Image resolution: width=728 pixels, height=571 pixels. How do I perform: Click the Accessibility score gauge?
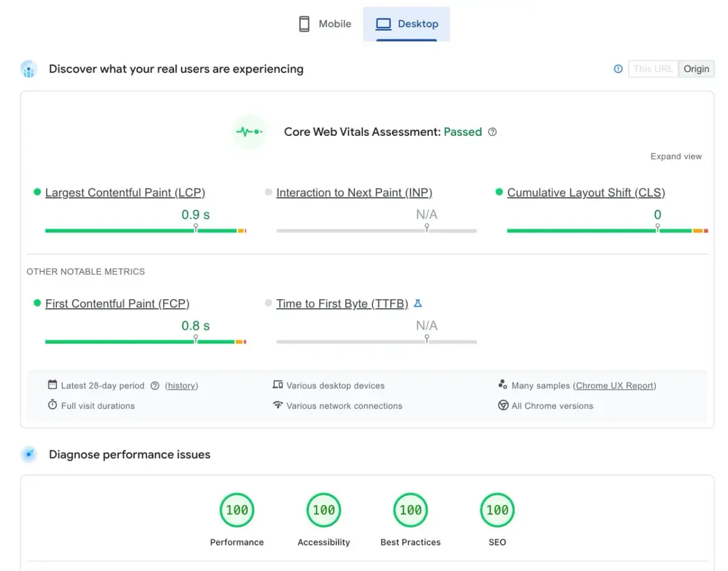[x=323, y=510]
